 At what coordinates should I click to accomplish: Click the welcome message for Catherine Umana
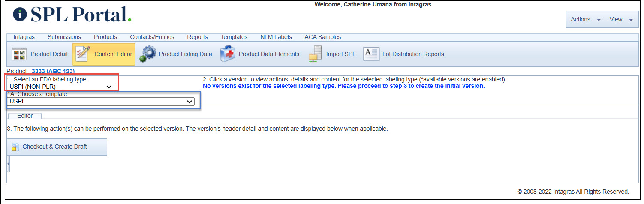coord(373,5)
